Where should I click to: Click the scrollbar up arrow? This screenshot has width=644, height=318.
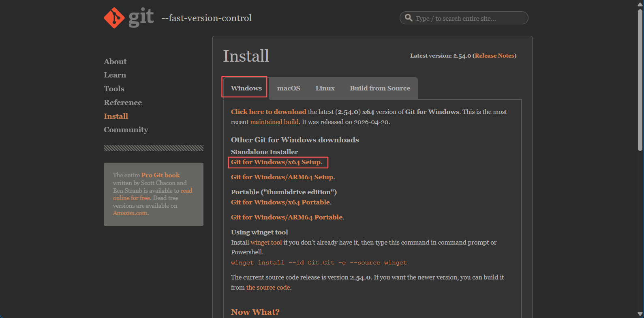point(640,4)
